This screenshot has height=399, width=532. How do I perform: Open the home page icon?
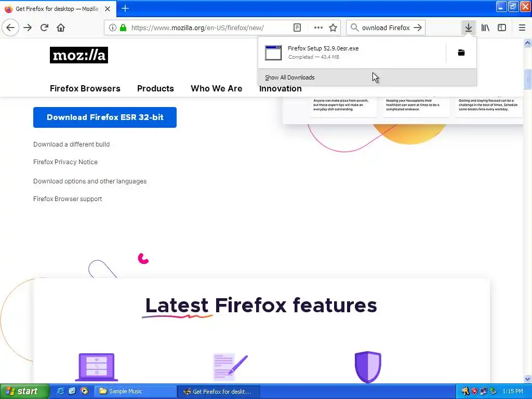tap(61, 28)
